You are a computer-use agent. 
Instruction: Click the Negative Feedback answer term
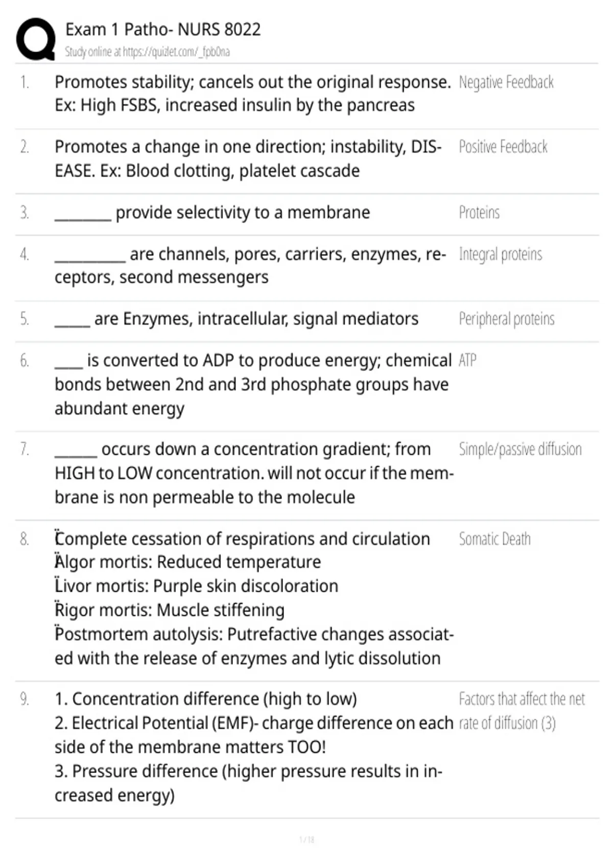(506, 82)
